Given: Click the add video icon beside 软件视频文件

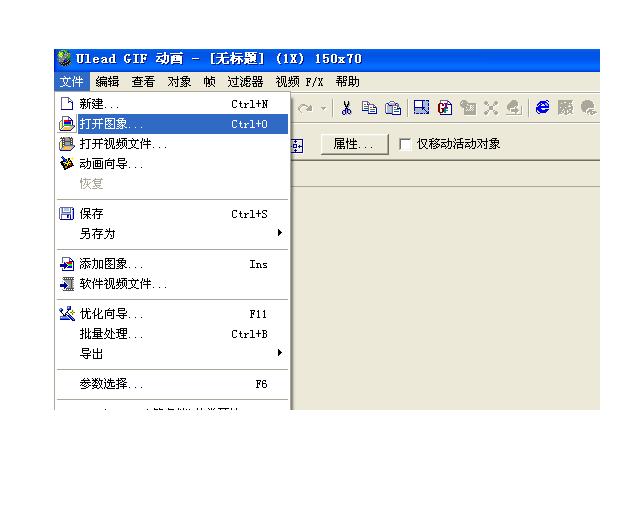Looking at the screenshot, I should coord(67,284).
